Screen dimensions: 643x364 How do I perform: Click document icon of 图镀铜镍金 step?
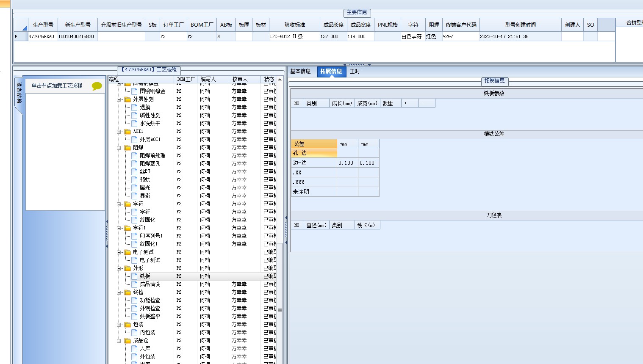134,91
